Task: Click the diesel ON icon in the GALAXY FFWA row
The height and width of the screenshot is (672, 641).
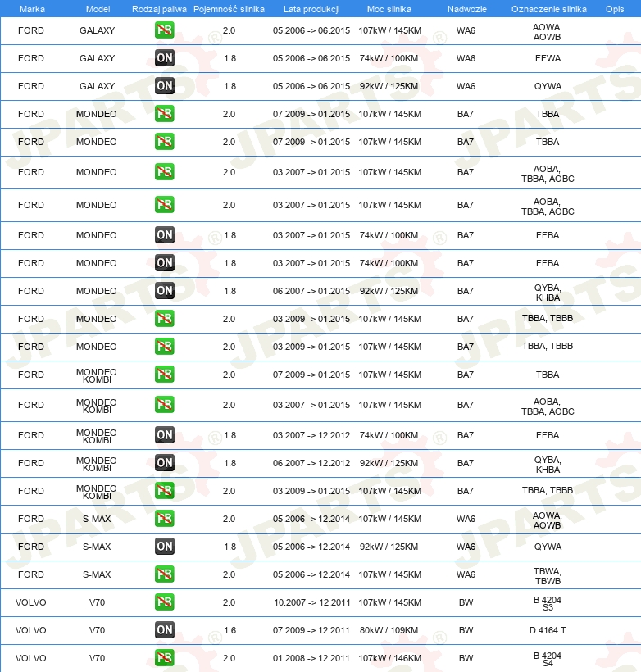Action: pos(165,58)
